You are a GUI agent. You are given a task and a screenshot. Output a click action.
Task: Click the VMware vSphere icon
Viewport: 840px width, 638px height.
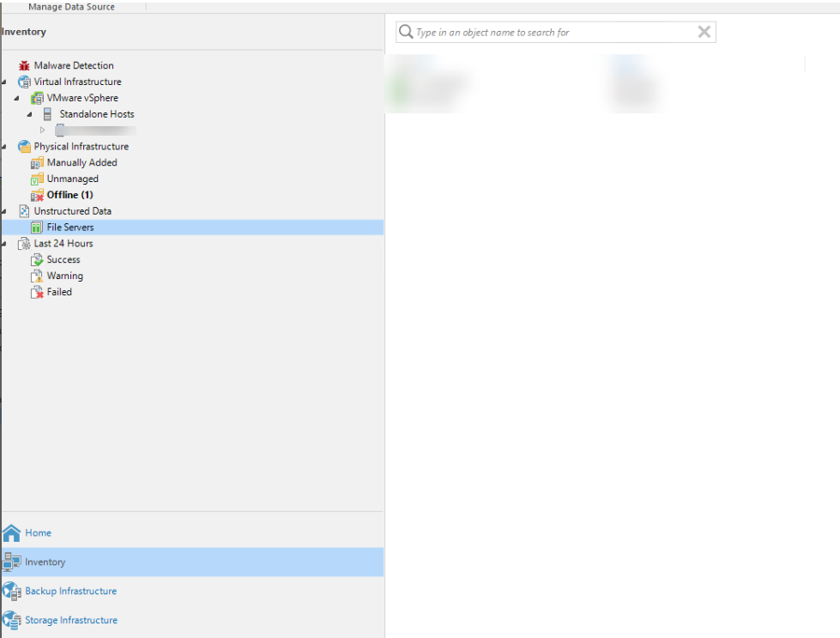tap(37, 98)
